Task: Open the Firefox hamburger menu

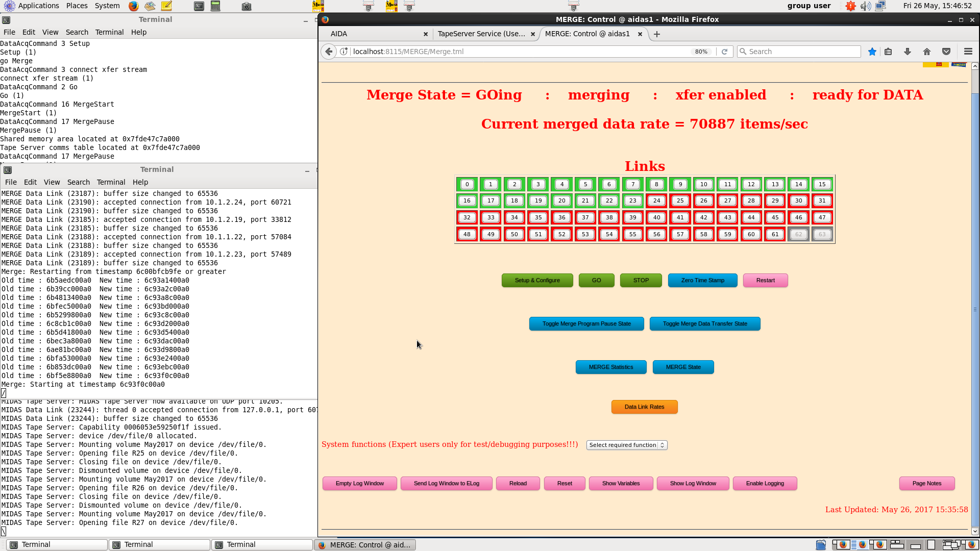Action: point(968,52)
